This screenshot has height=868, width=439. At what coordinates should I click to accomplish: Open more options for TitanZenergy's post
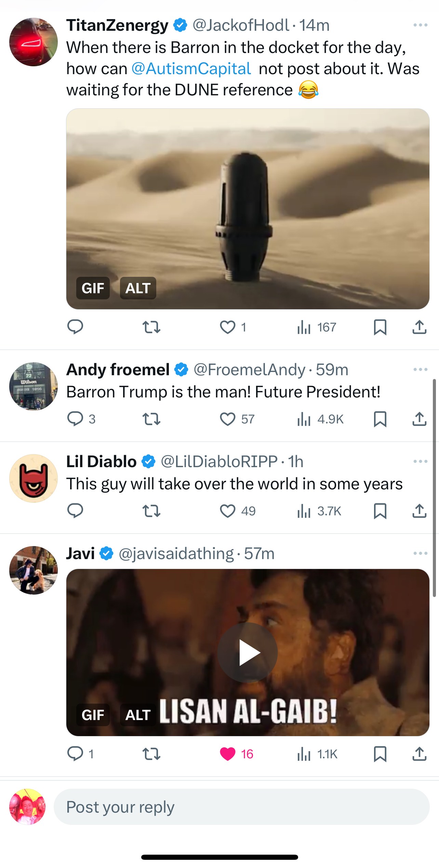(x=420, y=25)
